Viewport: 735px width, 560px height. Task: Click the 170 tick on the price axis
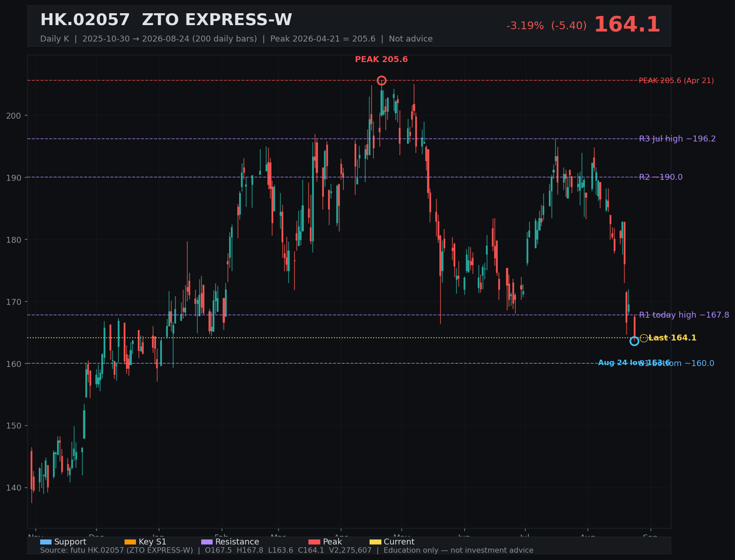tap(14, 302)
